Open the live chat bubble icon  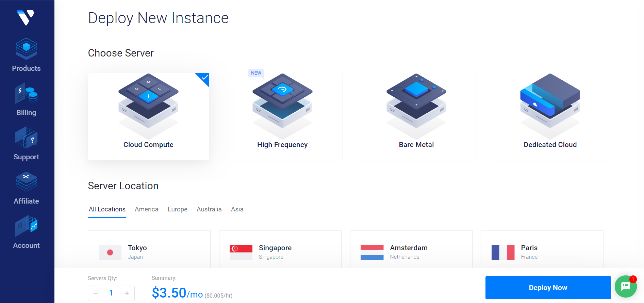(626, 286)
